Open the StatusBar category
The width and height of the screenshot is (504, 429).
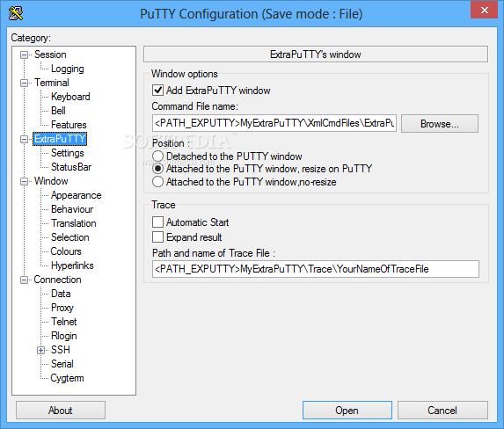tap(71, 167)
